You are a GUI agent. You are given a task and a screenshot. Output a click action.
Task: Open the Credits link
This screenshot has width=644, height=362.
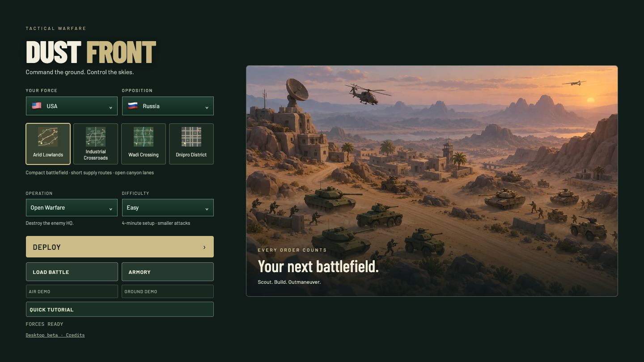click(75, 335)
